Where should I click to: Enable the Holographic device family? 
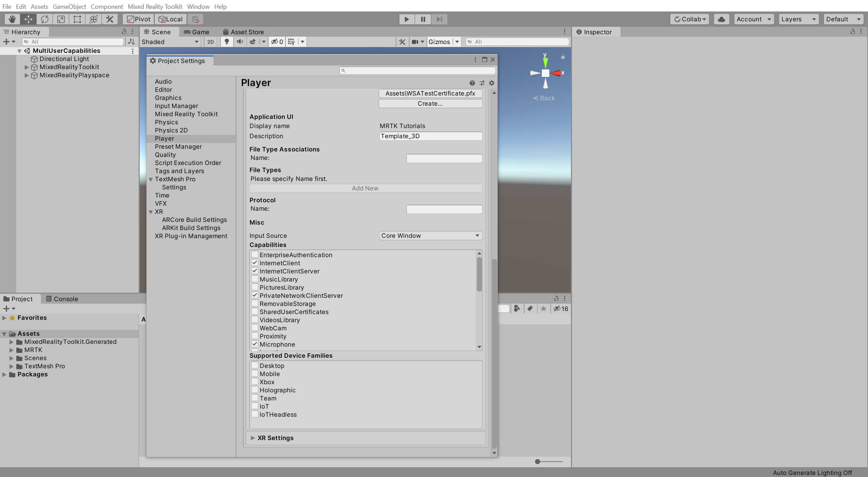255,390
